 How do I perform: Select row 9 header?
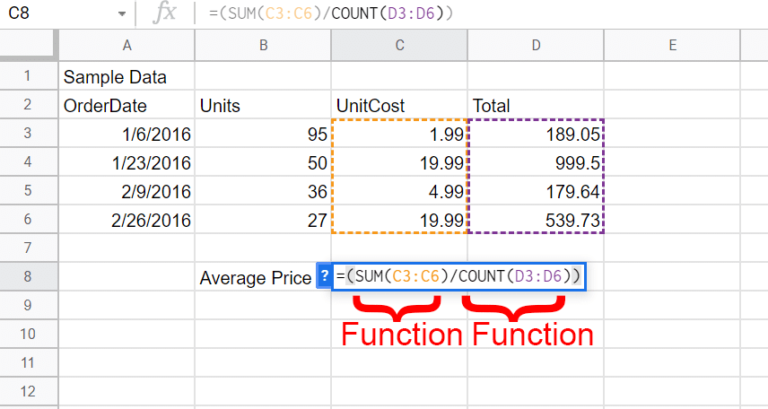(28, 305)
